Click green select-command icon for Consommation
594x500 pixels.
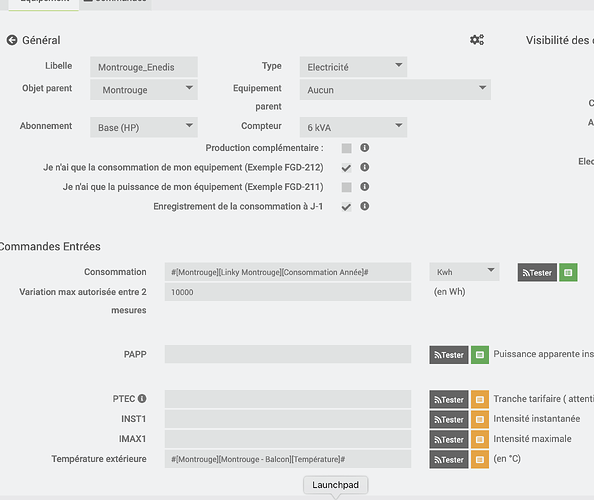tap(568, 272)
